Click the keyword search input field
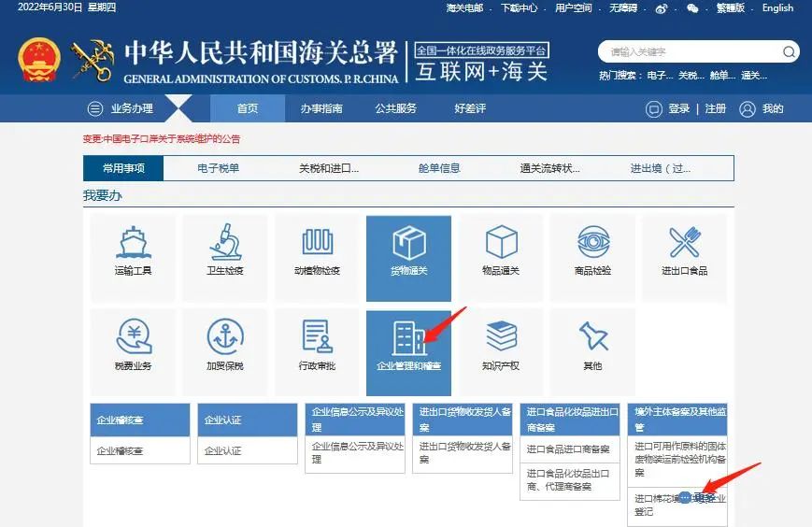 pyautogui.click(x=690, y=51)
